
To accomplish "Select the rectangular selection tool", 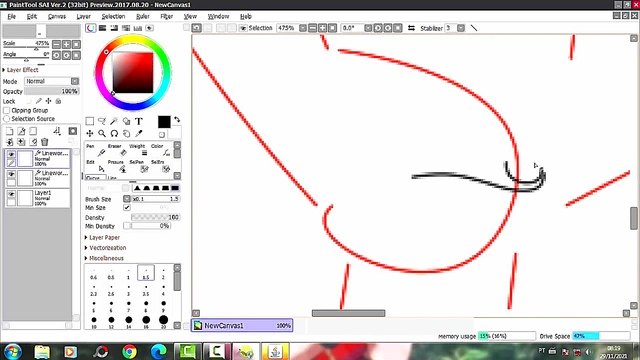I will (90, 121).
